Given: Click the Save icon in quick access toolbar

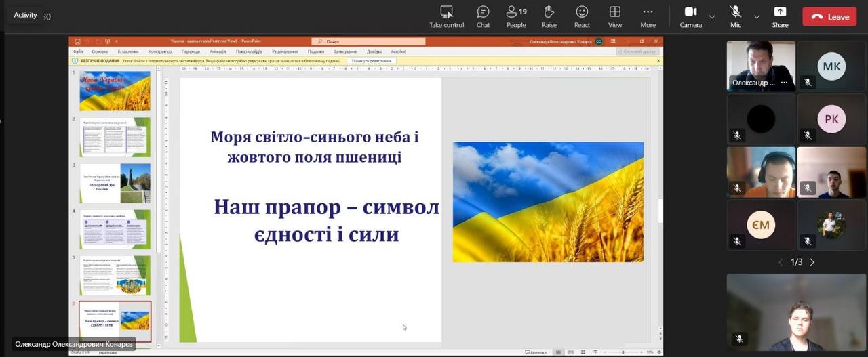Looking at the screenshot, I should (77, 41).
